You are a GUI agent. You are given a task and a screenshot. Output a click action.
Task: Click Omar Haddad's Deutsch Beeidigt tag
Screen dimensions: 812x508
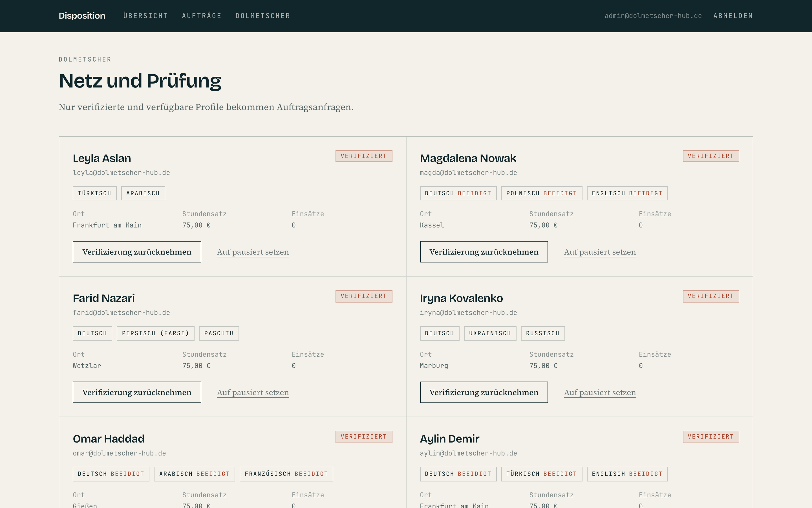click(111, 474)
